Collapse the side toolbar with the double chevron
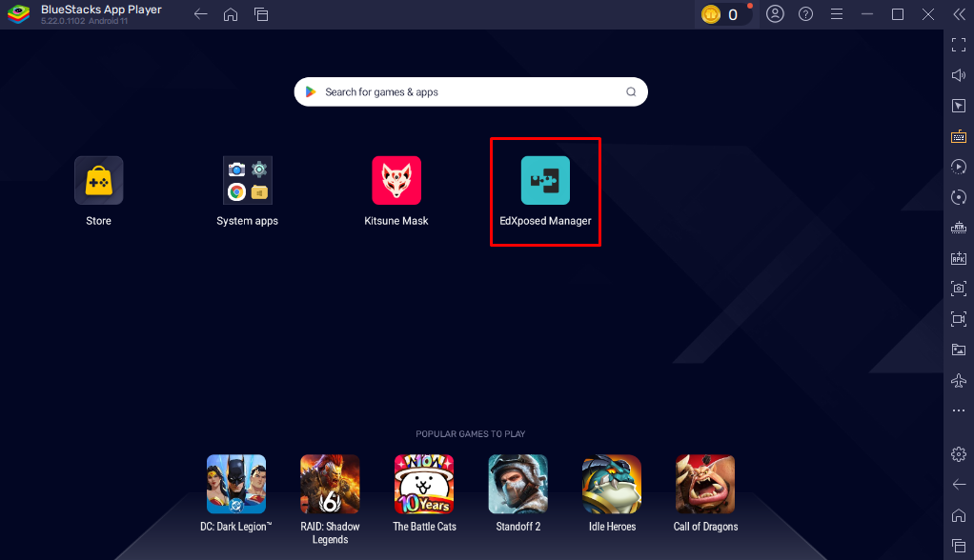This screenshot has width=974, height=560. [959, 14]
